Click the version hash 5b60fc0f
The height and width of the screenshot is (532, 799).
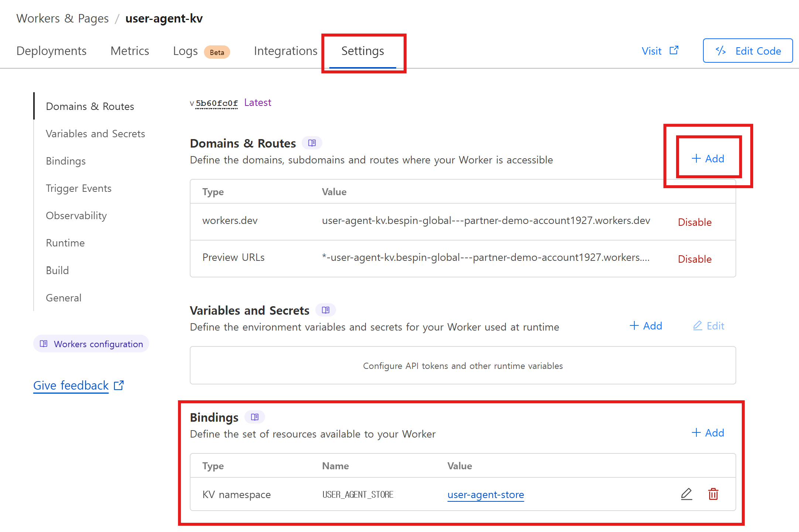click(217, 103)
